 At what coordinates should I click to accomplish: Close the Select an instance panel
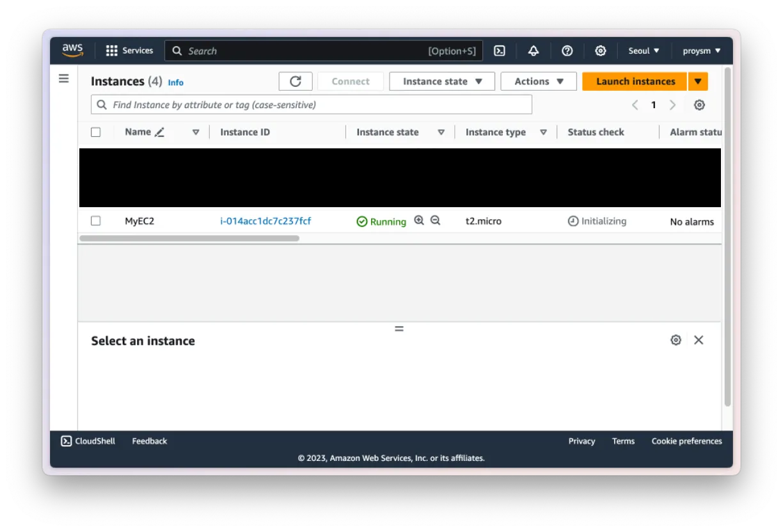click(699, 340)
